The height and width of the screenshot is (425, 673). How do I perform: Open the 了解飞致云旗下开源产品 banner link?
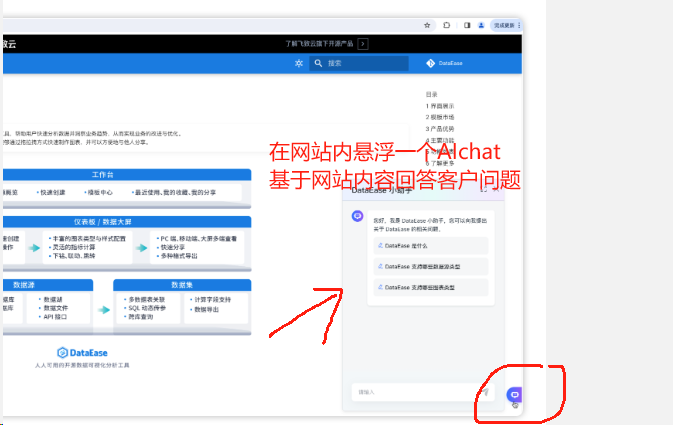pos(319,44)
